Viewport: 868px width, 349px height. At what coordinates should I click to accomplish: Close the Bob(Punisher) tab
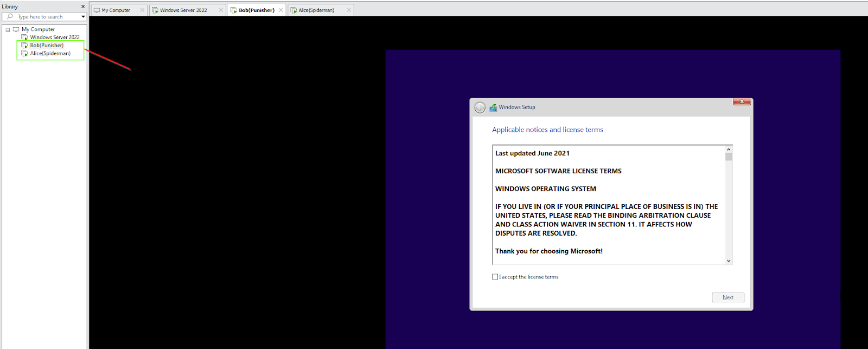[x=281, y=10]
